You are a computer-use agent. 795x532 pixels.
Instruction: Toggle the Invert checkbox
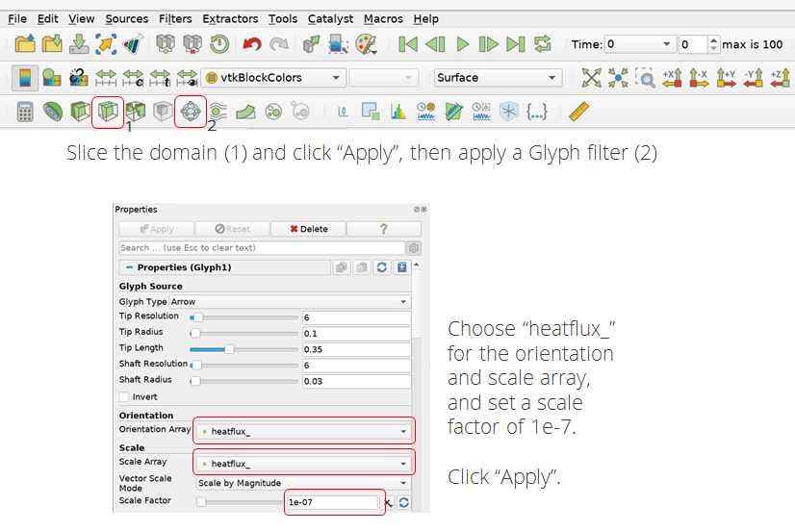pyautogui.click(x=124, y=396)
